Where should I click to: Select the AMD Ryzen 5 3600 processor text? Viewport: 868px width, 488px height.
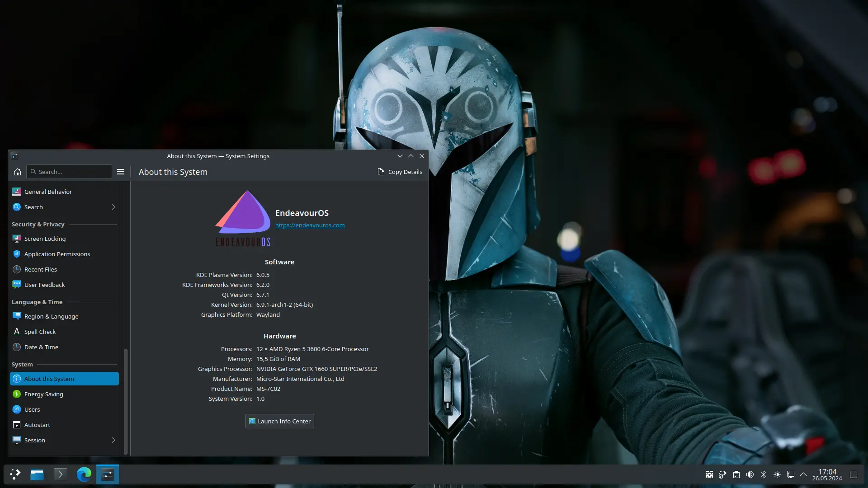pos(312,349)
